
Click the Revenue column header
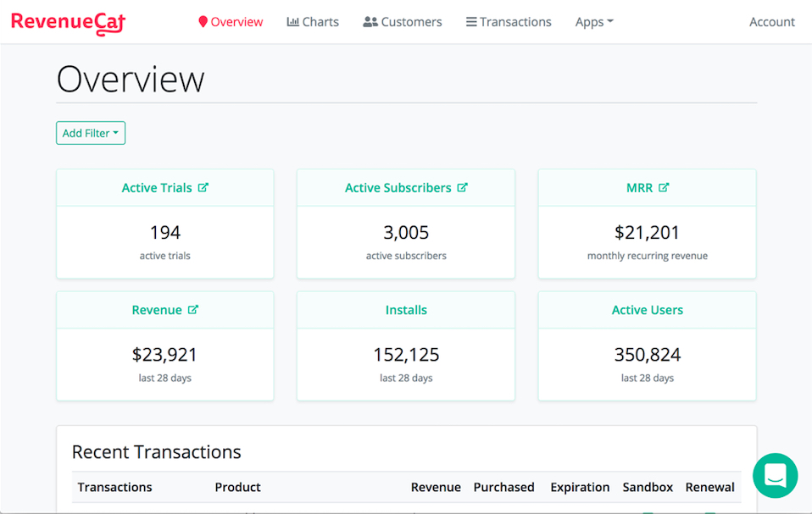pos(436,487)
